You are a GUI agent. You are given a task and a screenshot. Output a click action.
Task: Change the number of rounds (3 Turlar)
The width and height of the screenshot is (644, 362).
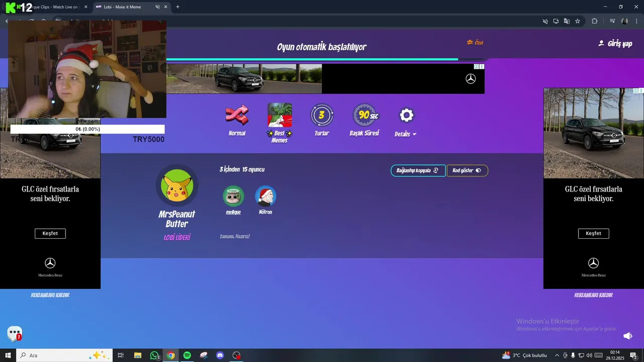(321, 116)
